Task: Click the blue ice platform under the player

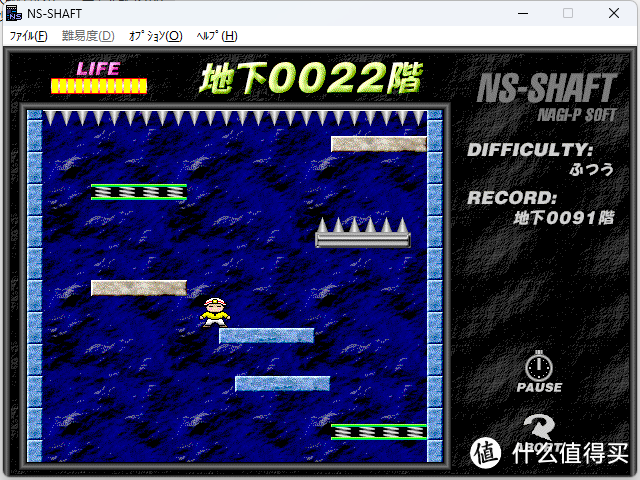Action: [267, 336]
